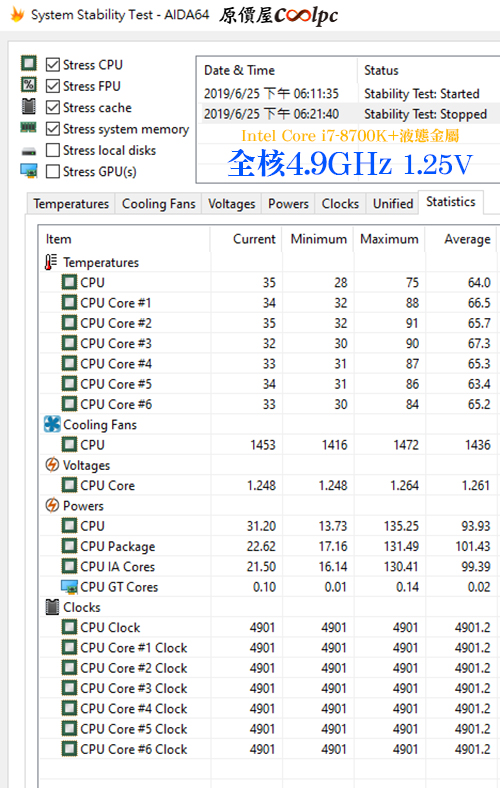500x788 pixels.
Task: Click the local disks drive icon
Action: [x=29, y=151]
